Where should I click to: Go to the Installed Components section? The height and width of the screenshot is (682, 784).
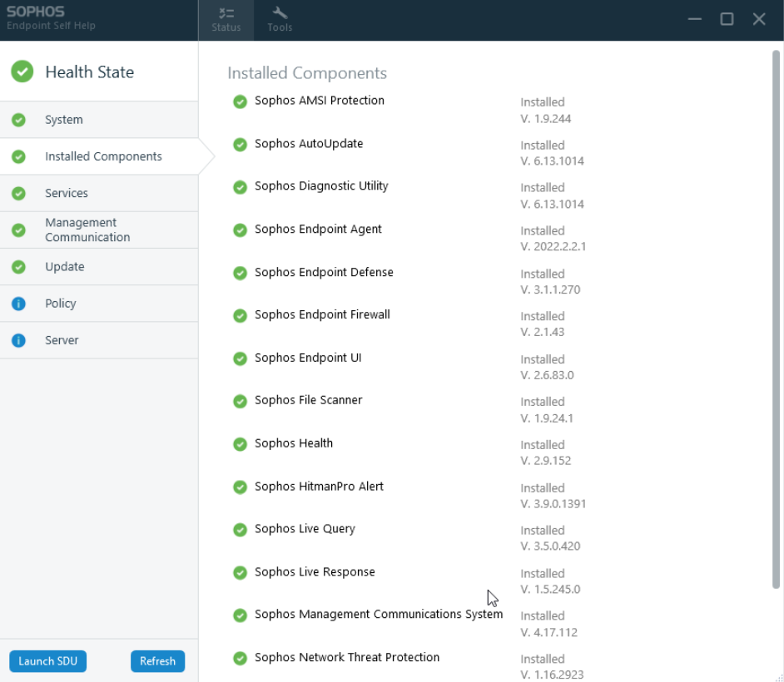tap(103, 156)
